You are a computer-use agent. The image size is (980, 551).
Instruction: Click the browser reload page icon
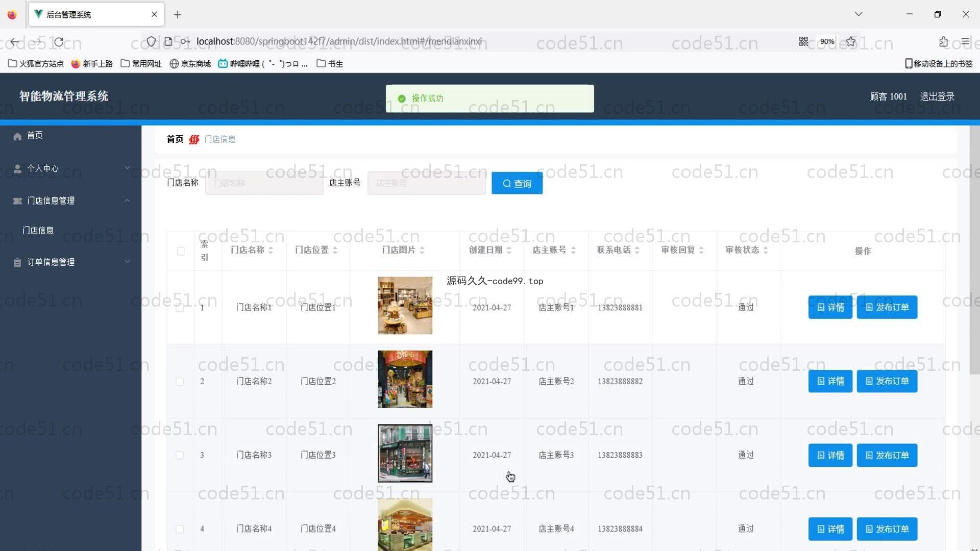[x=59, y=42]
